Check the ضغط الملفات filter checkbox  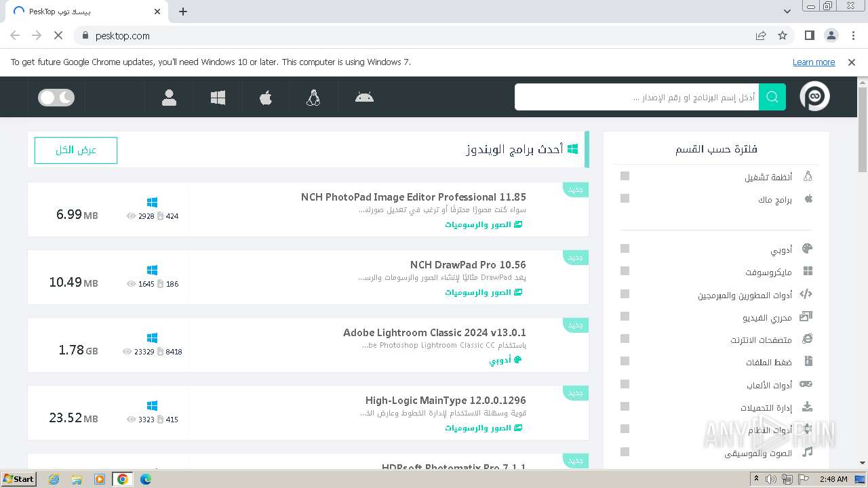pos(625,362)
